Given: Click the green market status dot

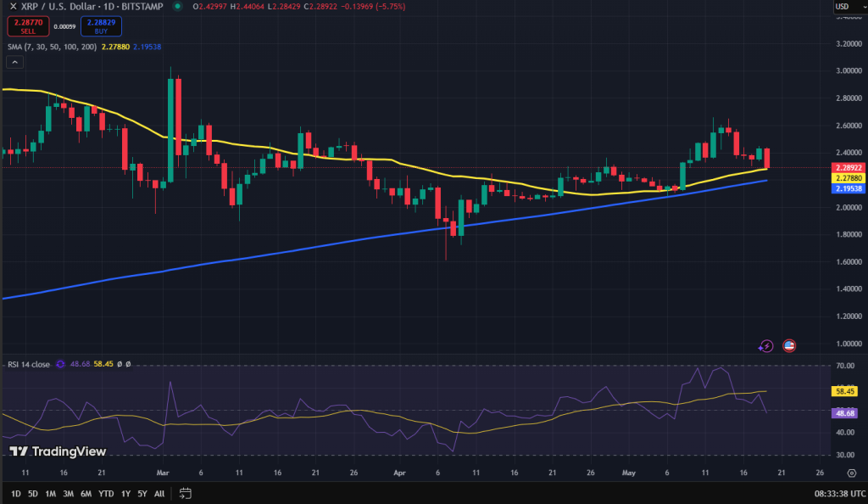Looking at the screenshot, I should pyautogui.click(x=177, y=7).
